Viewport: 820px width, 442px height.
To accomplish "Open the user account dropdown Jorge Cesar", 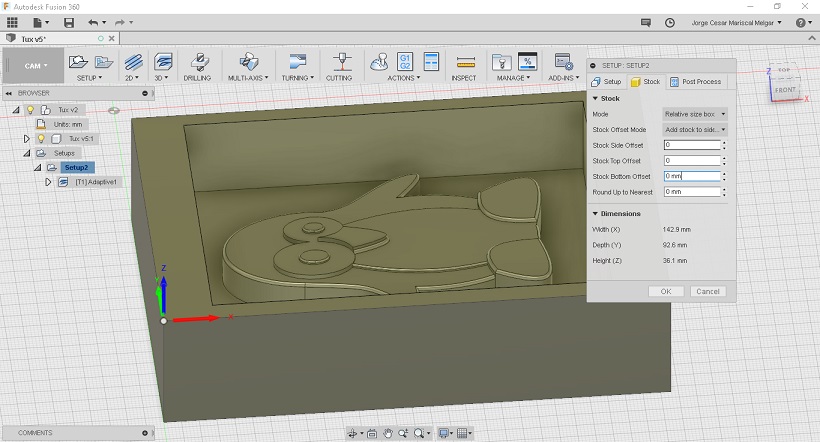I will 736,22.
